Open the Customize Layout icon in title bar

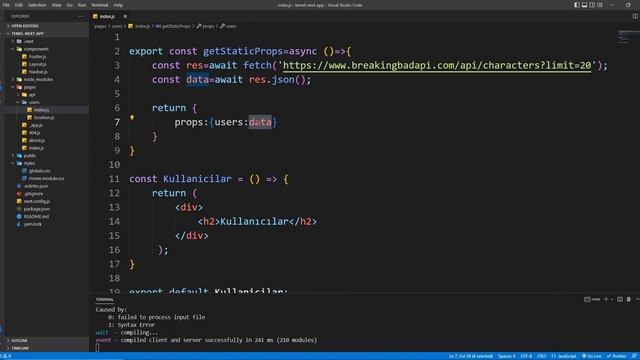600,5
